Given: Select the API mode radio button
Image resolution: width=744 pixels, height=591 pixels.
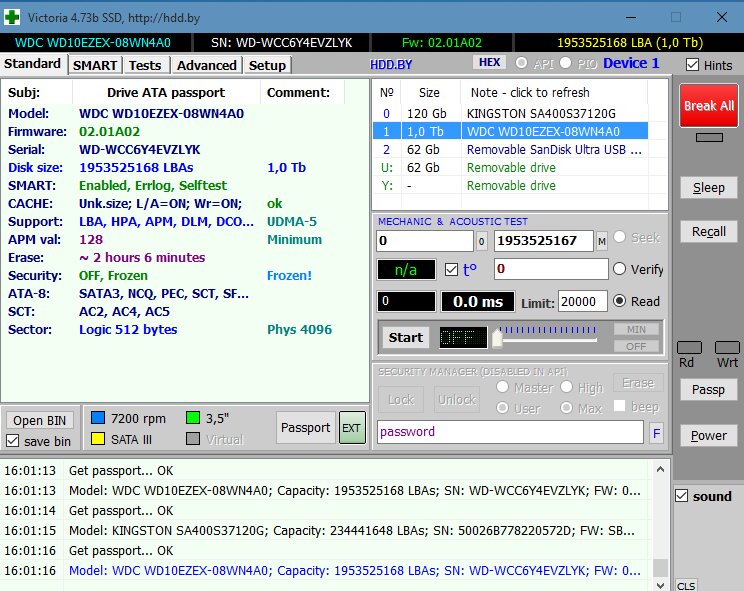Looking at the screenshot, I should (x=521, y=63).
